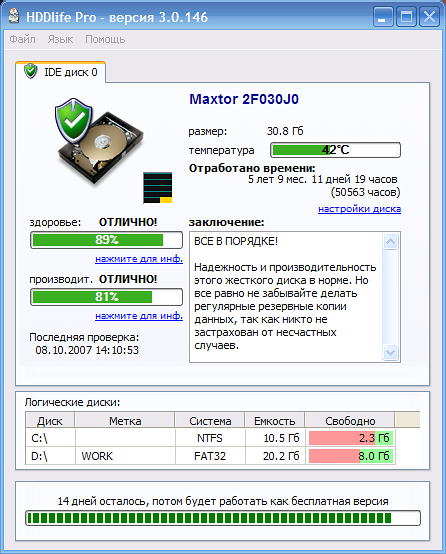Viewport: 446px width, 554px height.
Task: Click the 08.10.2007 14:10:53 last check time
Action: coord(87,350)
